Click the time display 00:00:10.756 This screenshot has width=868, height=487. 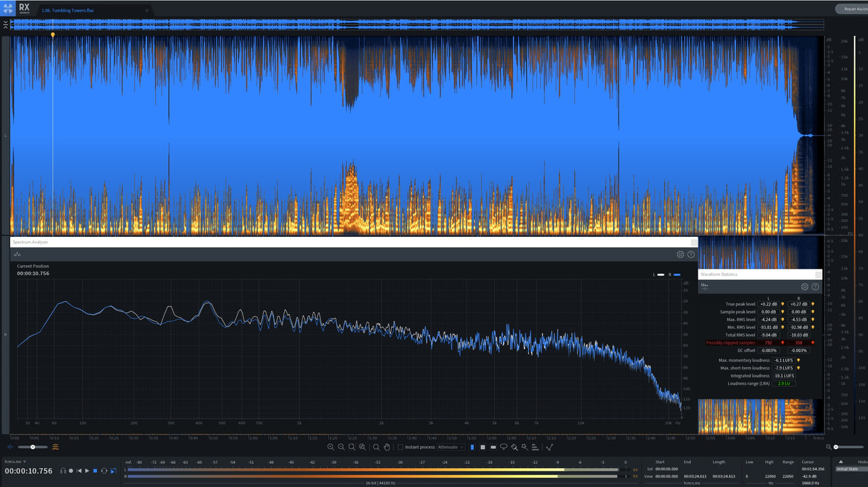[x=28, y=471]
